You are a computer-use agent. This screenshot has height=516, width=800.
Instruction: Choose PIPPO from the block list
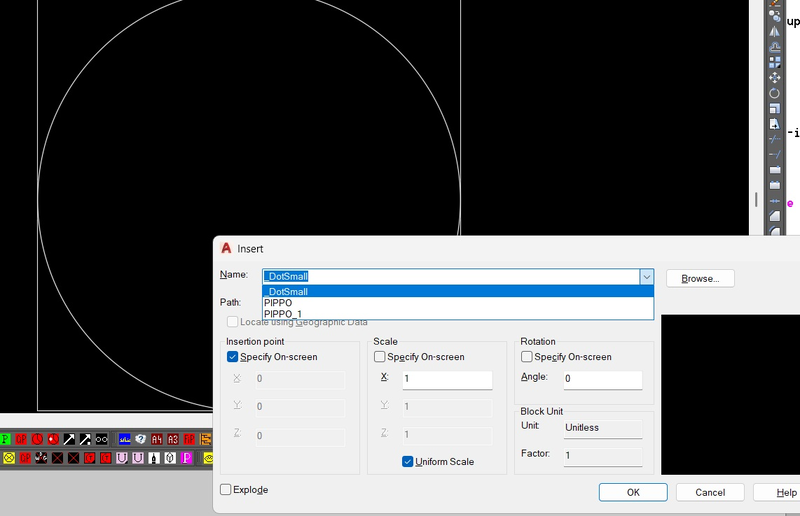[x=279, y=302]
